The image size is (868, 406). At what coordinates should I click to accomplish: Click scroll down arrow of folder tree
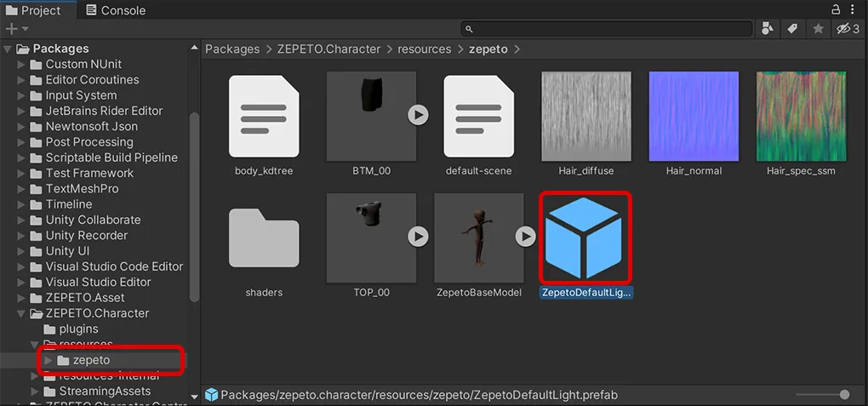pyautogui.click(x=194, y=396)
